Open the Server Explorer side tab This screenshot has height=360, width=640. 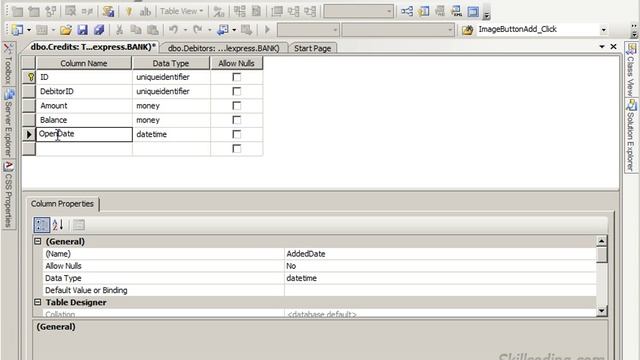coord(8,124)
